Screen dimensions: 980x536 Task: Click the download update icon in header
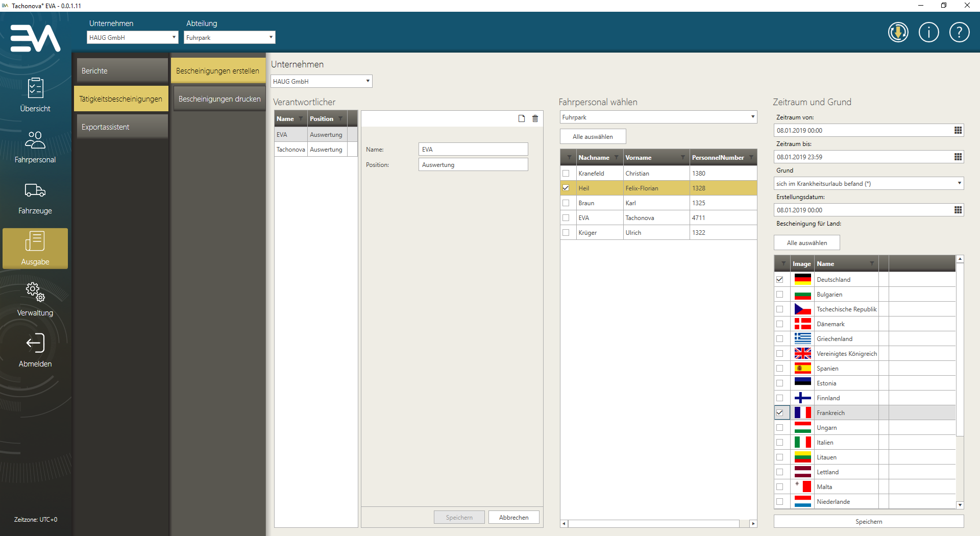[x=898, y=33]
